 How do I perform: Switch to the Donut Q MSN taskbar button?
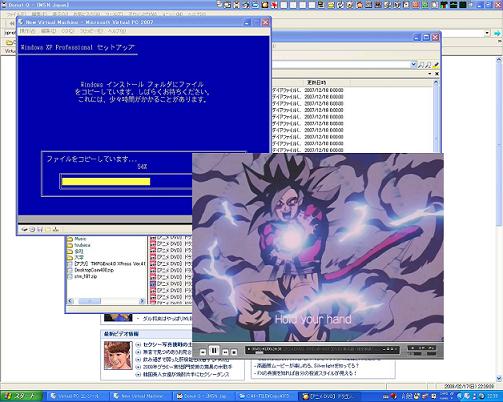tap(204, 396)
